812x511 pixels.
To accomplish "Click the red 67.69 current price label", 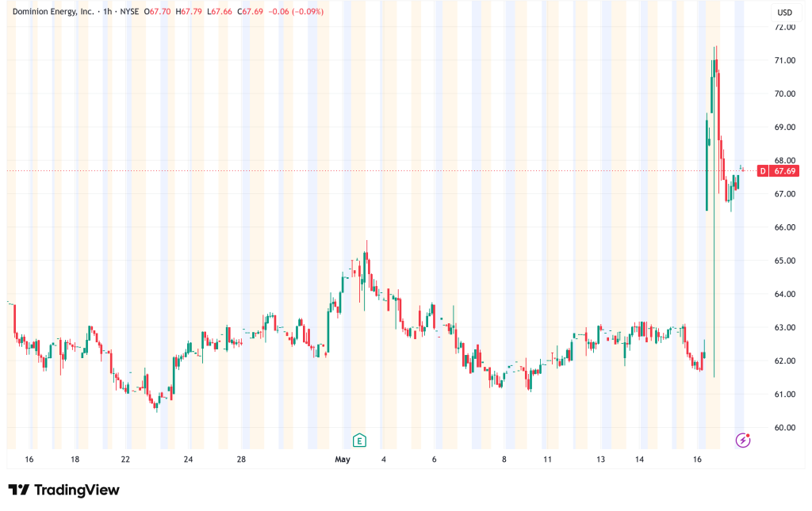I will click(x=784, y=171).
